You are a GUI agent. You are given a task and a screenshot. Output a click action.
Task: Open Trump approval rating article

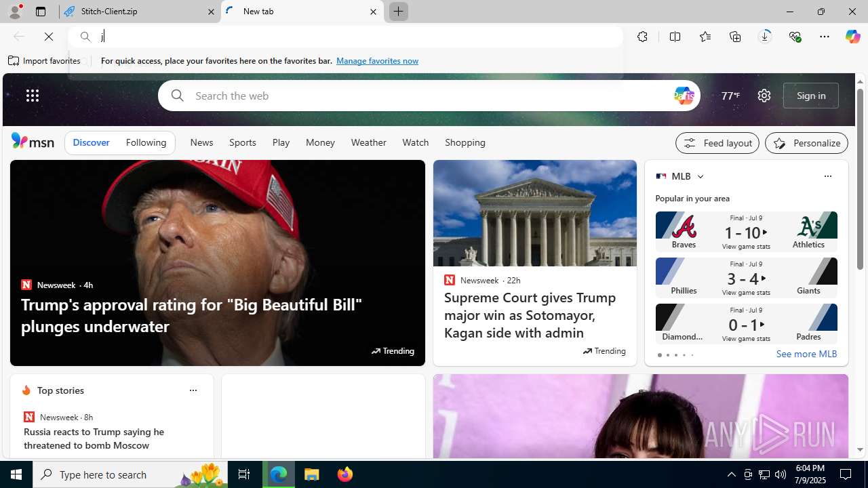click(191, 315)
